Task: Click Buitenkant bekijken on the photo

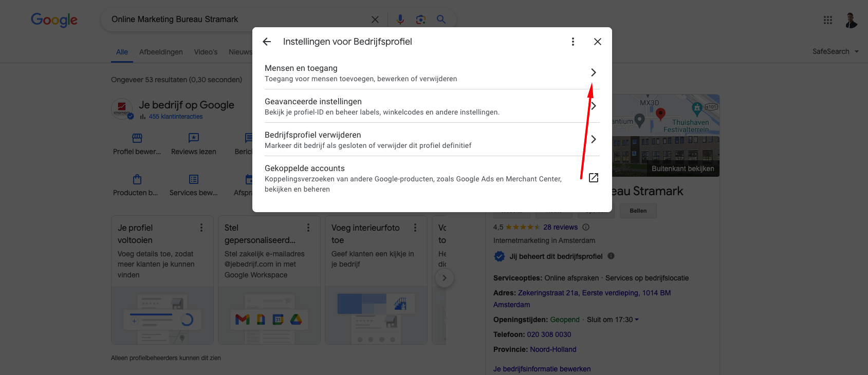Action: click(x=682, y=168)
